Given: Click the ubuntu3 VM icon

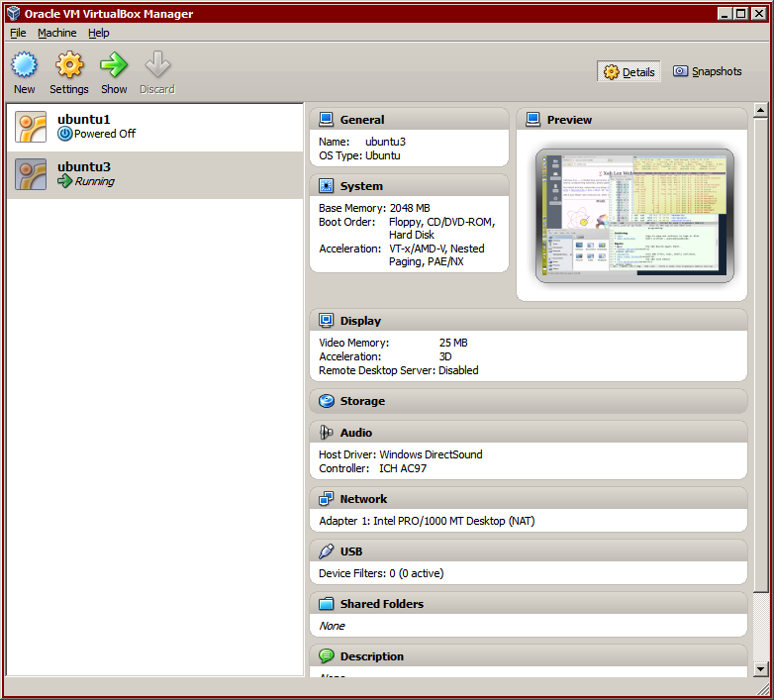Looking at the screenshot, I should pyautogui.click(x=31, y=174).
